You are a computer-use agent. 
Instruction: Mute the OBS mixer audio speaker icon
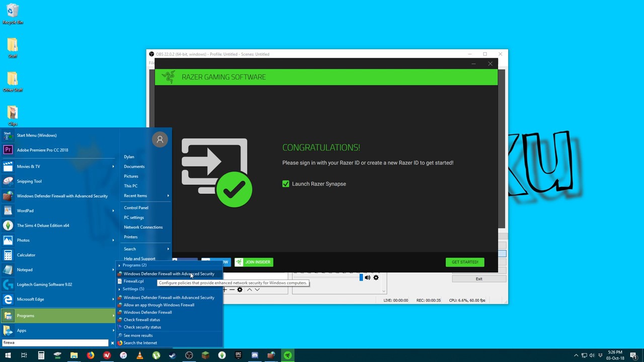click(368, 278)
